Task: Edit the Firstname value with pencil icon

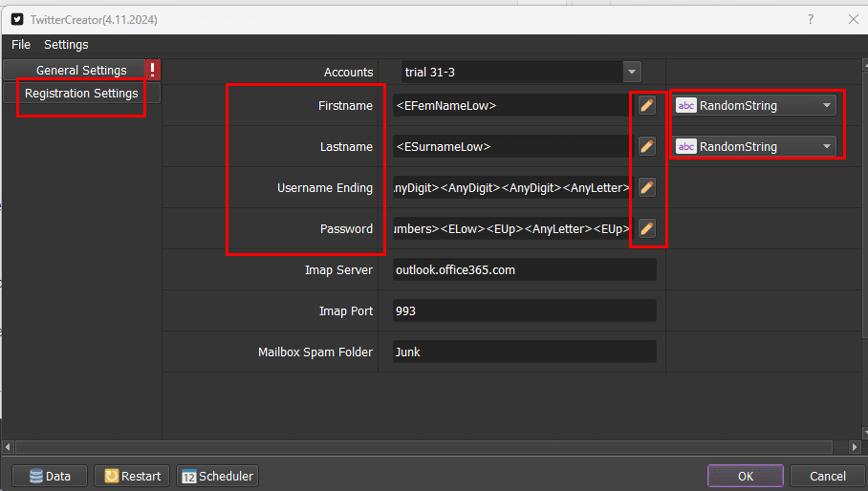Action: click(x=646, y=105)
